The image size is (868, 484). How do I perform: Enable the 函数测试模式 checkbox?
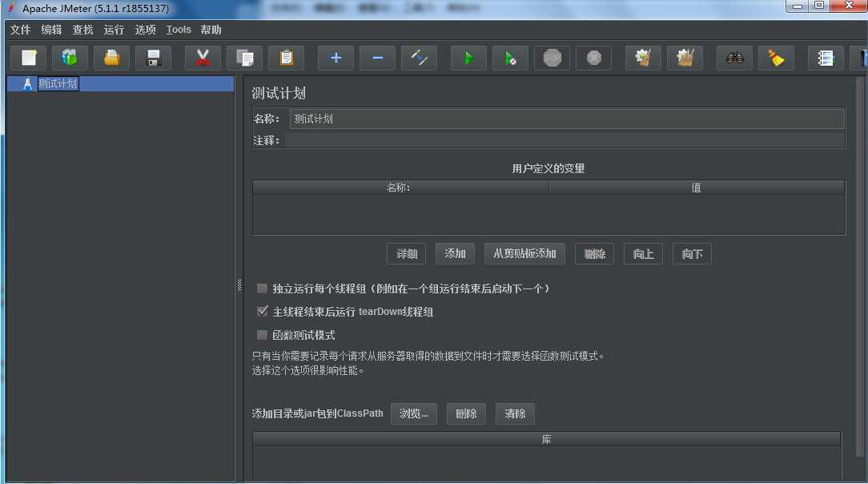[x=263, y=335]
